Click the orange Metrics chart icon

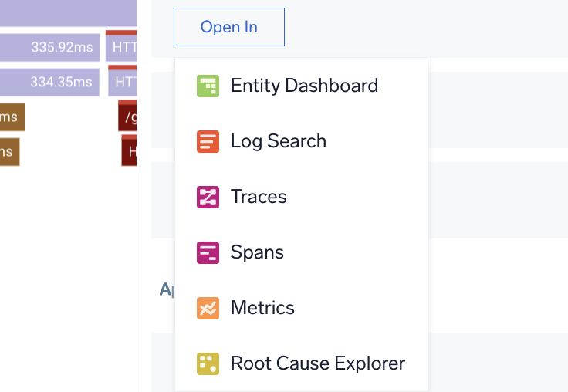click(x=208, y=308)
